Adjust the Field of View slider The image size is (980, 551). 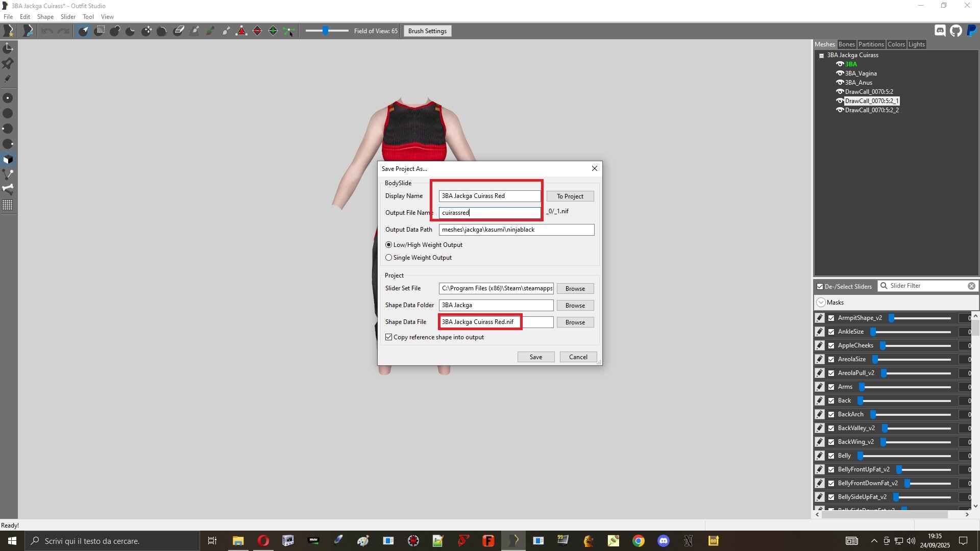click(x=325, y=31)
